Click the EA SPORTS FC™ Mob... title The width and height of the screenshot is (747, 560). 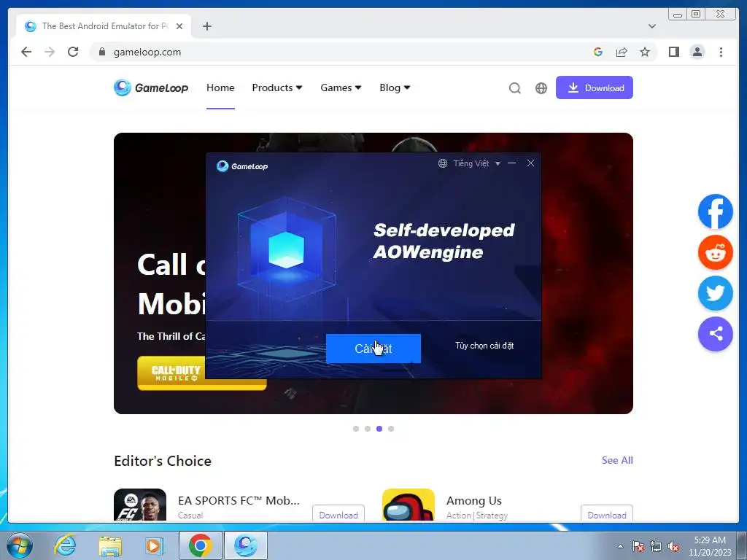tap(239, 500)
